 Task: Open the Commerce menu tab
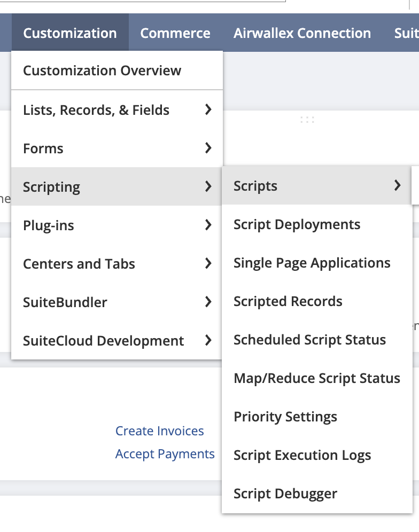pyautogui.click(x=175, y=33)
